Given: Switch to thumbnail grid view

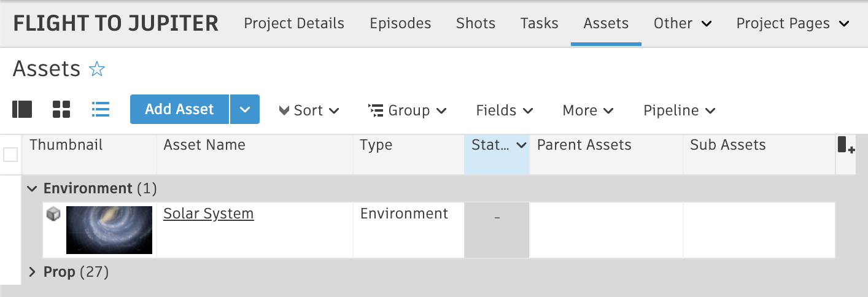Looking at the screenshot, I should point(61,110).
